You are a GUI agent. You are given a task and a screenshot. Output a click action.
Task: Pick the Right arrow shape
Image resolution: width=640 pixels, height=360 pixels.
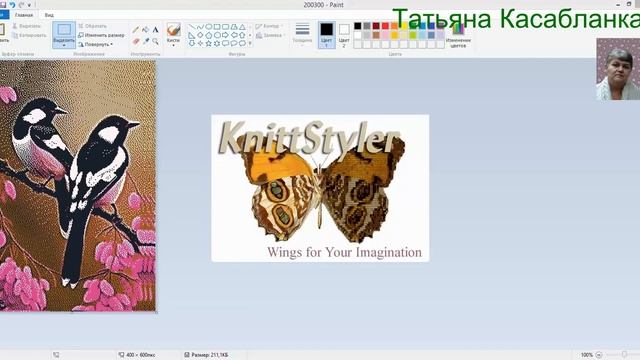click(x=225, y=35)
